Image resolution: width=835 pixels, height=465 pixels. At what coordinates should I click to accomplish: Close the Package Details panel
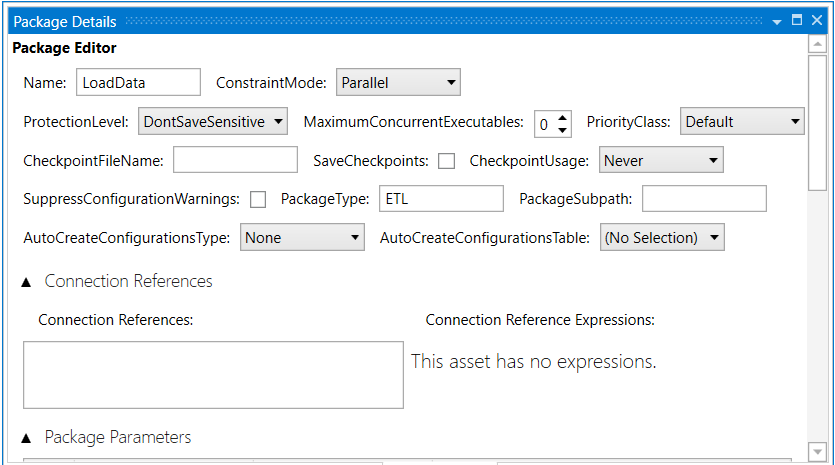pyautogui.click(x=817, y=20)
